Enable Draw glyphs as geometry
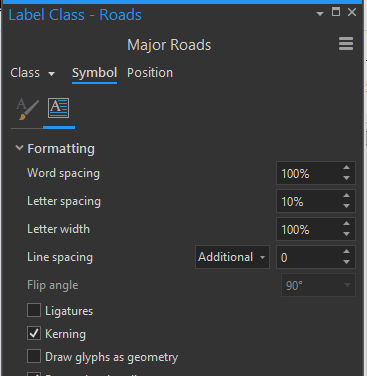367x376 pixels. (34, 356)
